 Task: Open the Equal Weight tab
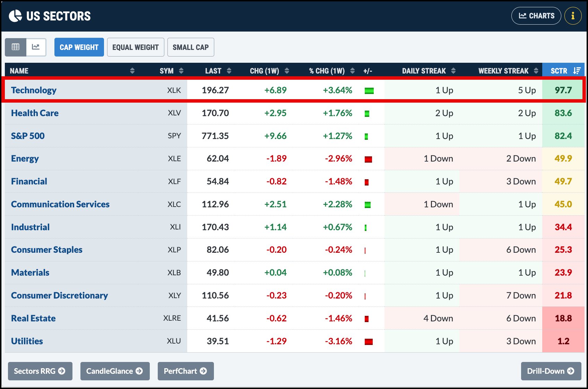[x=136, y=47]
